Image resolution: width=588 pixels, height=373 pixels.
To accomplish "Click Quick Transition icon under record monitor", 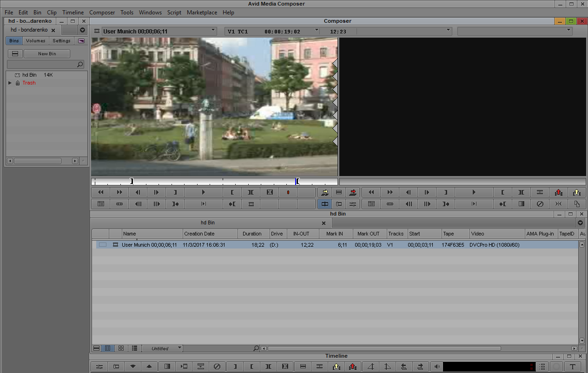I will pyautogui.click(x=521, y=204).
